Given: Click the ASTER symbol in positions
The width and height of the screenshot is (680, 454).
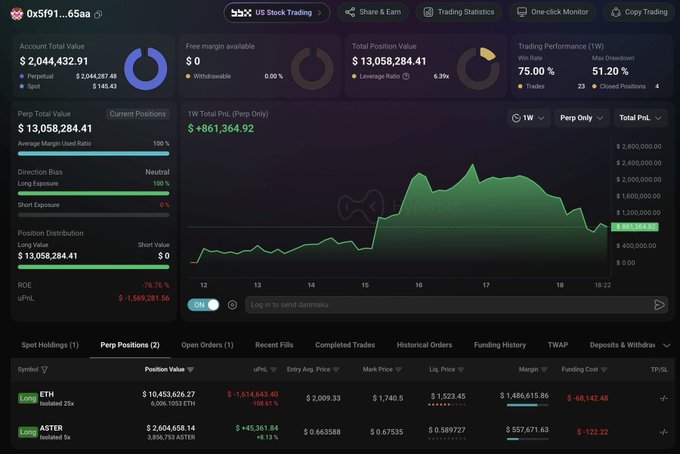Looking at the screenshot, I should pos(51,428).
